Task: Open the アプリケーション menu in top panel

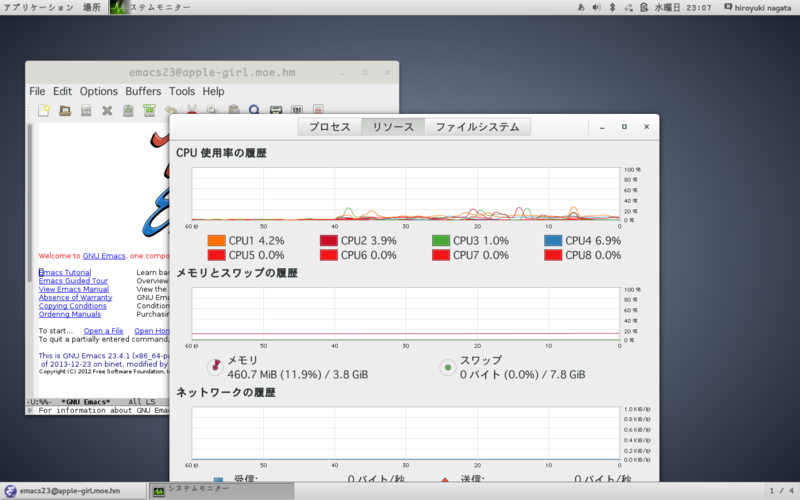Action: coord(38,7)
